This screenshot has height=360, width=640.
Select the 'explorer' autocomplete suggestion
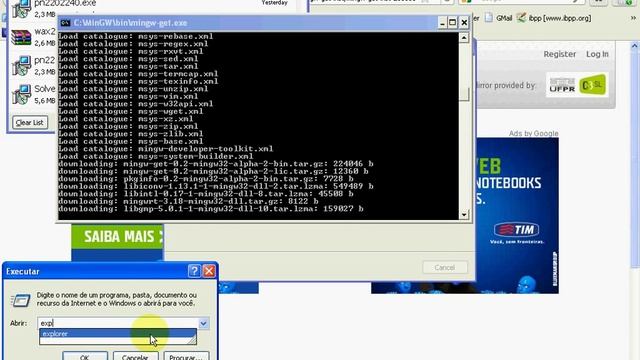pyautogui.click(x=118, y=333)
